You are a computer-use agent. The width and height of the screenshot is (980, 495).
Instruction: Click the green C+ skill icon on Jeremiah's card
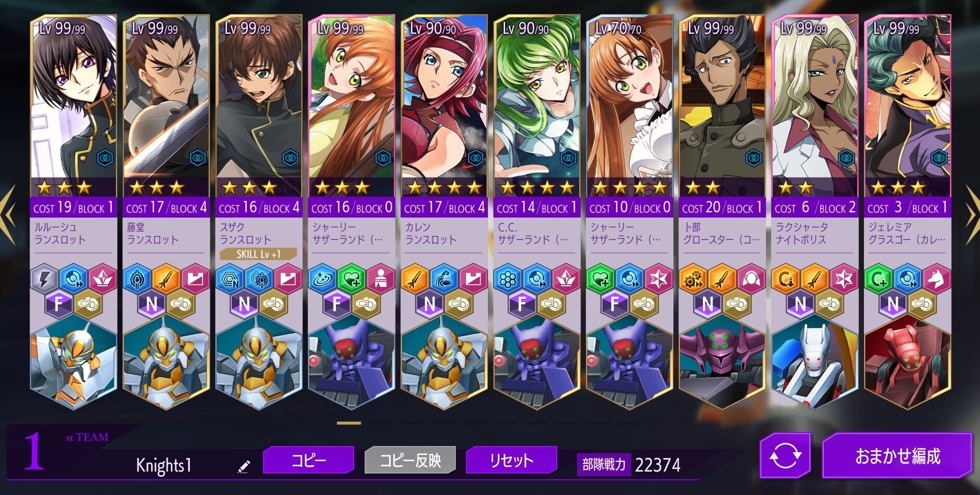click(x=878, y=279)
